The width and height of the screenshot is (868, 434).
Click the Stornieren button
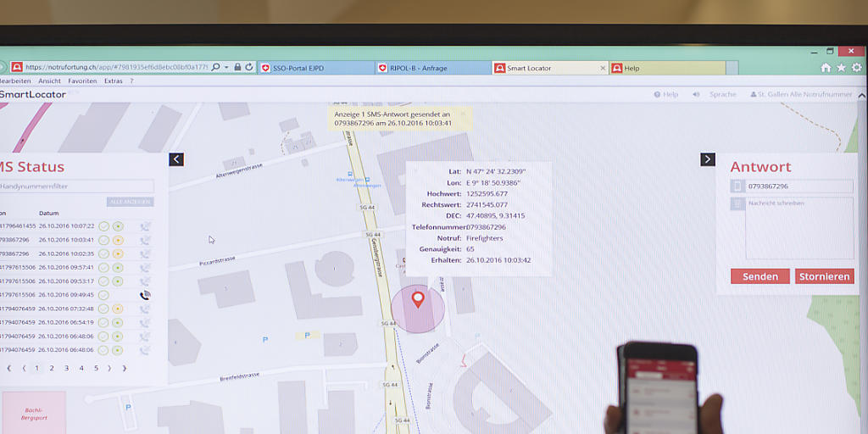824,276
